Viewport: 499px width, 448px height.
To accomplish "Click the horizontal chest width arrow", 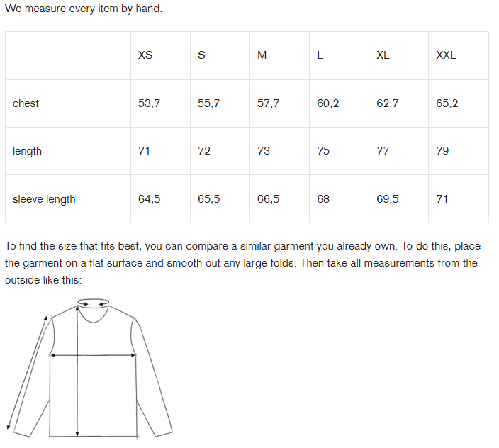I will tap(93, 355).
